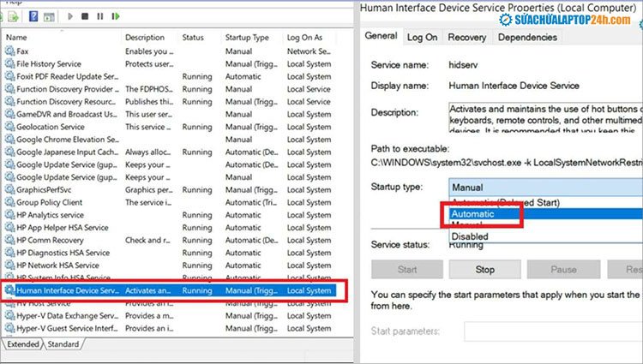643x364 pixels.
Task: Click 'Automatic (Tri...' startup cell of Group Policy
Action: click(x=250, y=202)
